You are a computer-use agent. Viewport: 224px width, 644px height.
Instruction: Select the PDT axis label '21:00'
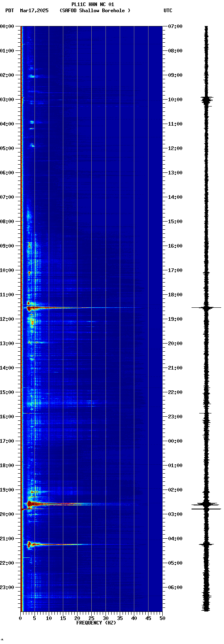point(7,539)
